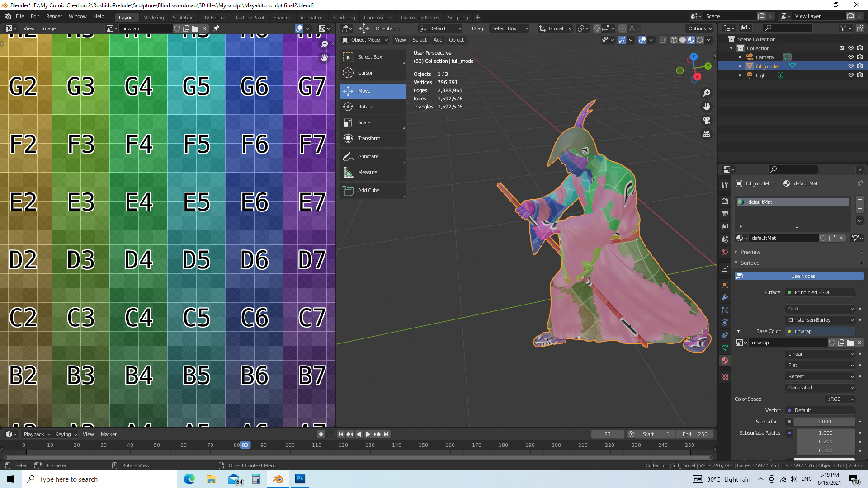Open folder icon for unwrap image texture
Viewport: 868px width, 488px height.
850,343
